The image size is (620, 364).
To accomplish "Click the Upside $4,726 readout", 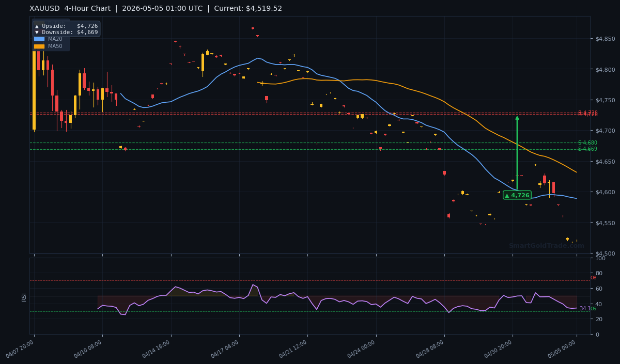I will coord(66,26).
